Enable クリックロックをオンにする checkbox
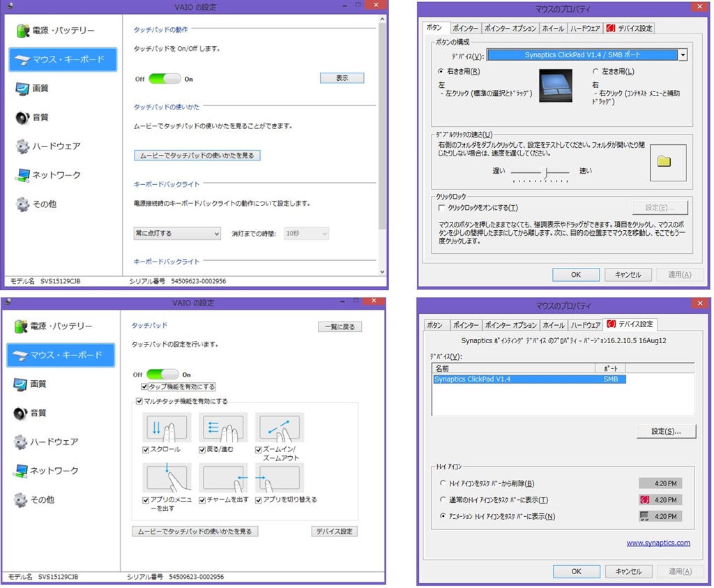Screen dimensions: 714x588 (x=441, y=208)
